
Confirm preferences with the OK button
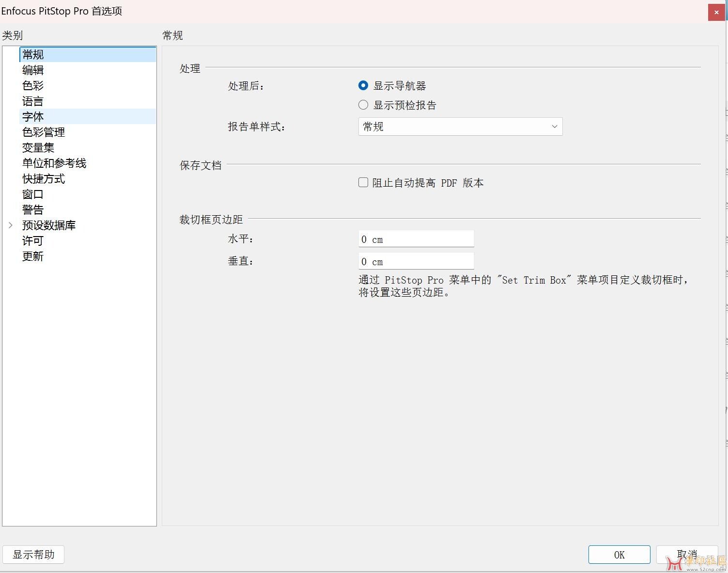tap(619, 554)
